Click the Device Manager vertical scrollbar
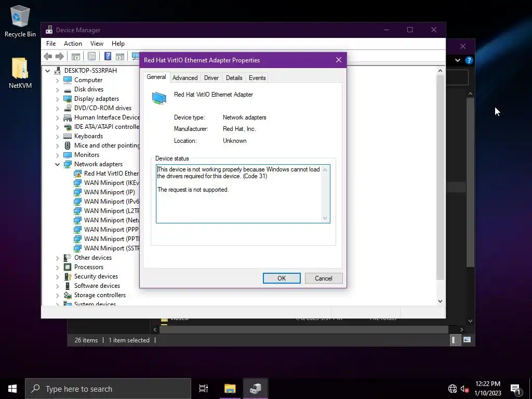The width and height of the screenshot is (532, 399). pyautogui.click(x=440, y=177)
